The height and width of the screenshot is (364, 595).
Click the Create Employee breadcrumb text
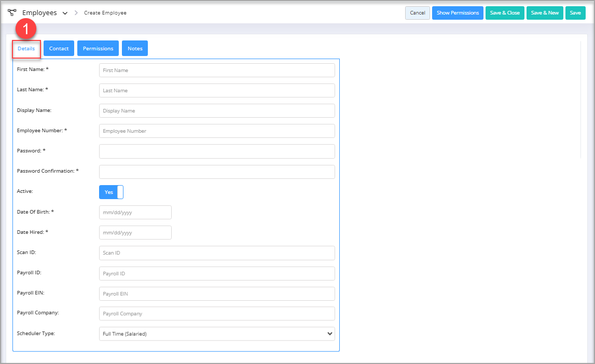click(105, 13)
